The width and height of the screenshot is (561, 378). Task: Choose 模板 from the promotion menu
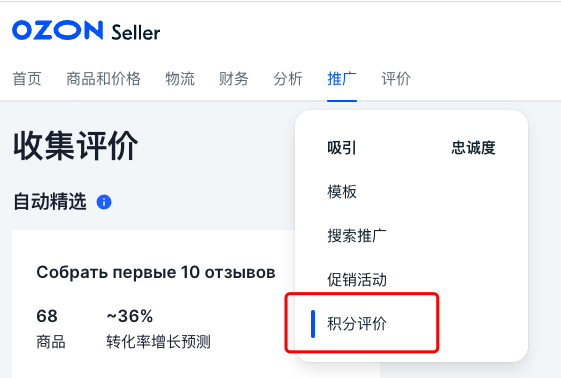pos(342,192)
